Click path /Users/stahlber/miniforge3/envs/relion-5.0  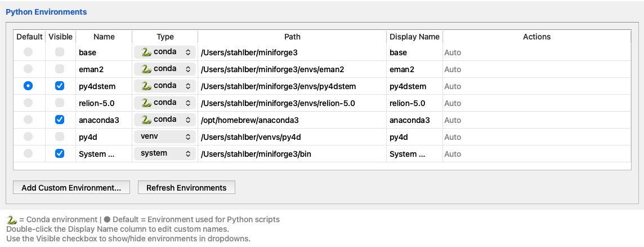coord(278,103)
